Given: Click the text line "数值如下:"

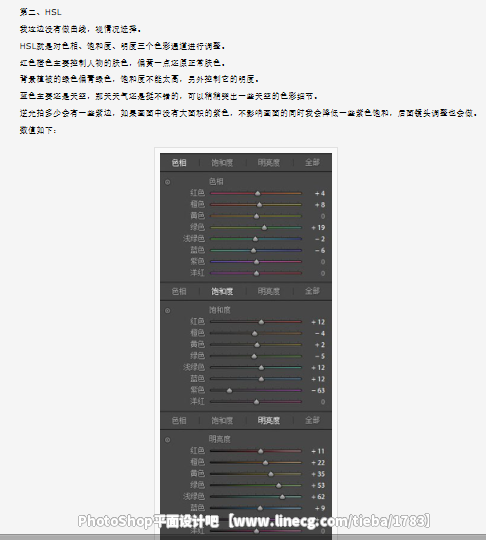Looking at the screenshot, I should tap(38, 130).
